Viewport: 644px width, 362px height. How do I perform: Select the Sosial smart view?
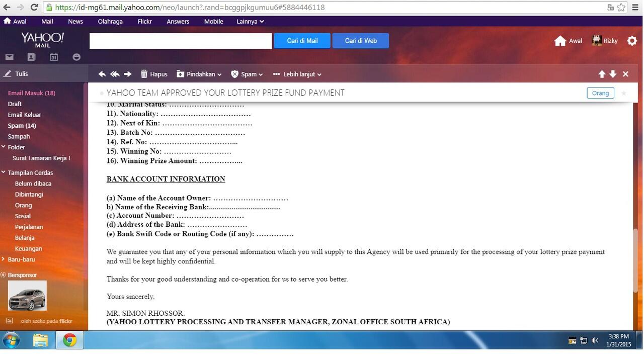point(23,216)
